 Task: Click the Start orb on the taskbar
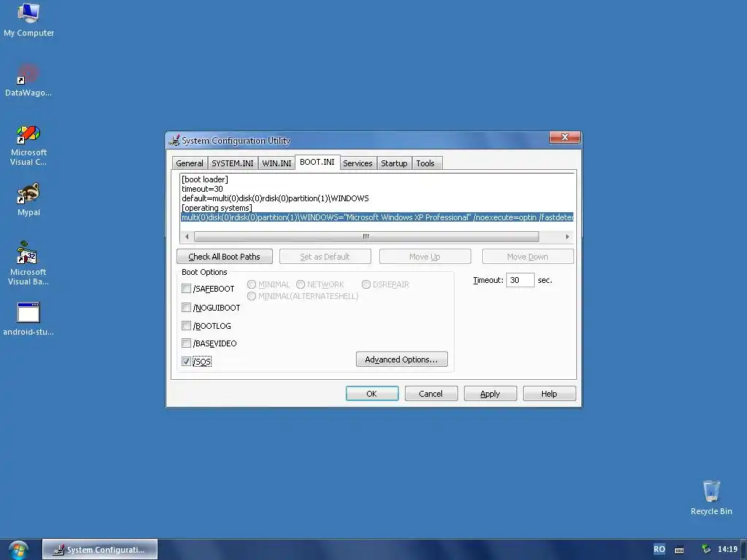[x=18, y=550]
